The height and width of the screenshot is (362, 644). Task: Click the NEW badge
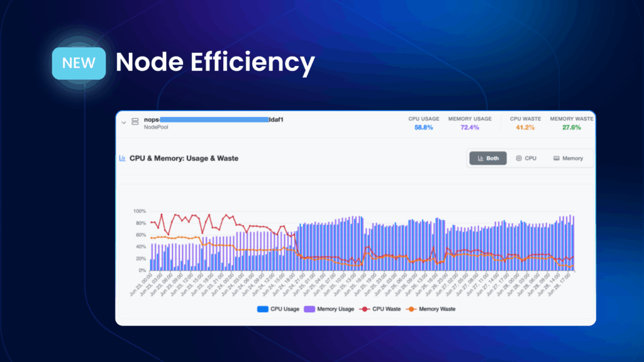[x=79, y=63]
